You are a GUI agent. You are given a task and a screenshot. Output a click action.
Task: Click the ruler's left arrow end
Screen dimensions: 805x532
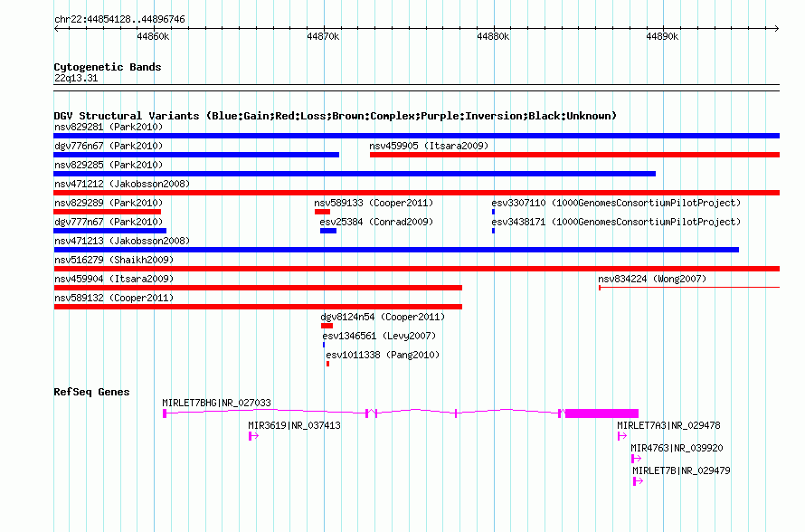[x=57, y=28]
